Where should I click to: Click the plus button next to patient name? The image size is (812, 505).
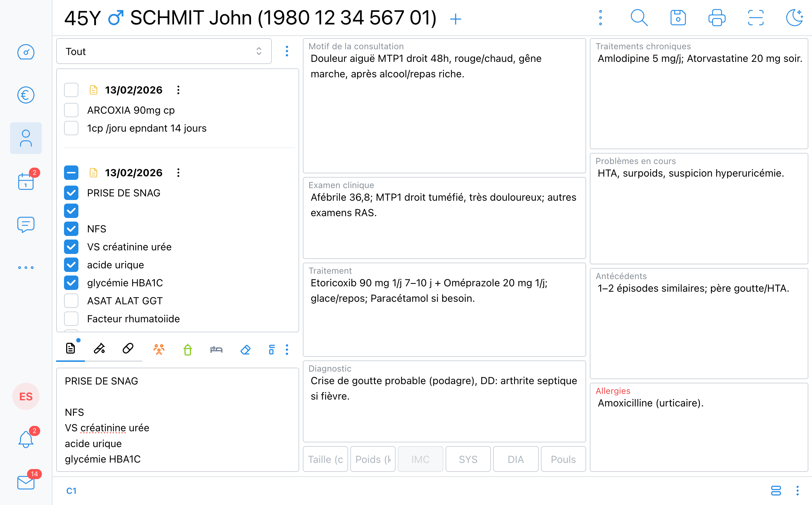455,19
